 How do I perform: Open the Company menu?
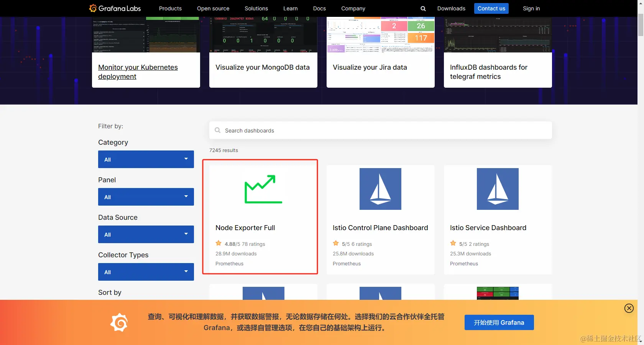[x=353, y=8]
